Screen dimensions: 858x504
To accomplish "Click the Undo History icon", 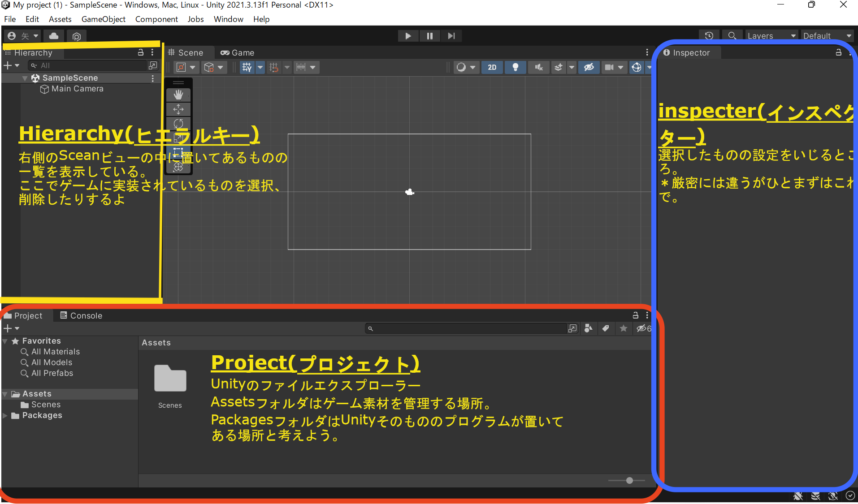I will (709, 36).
